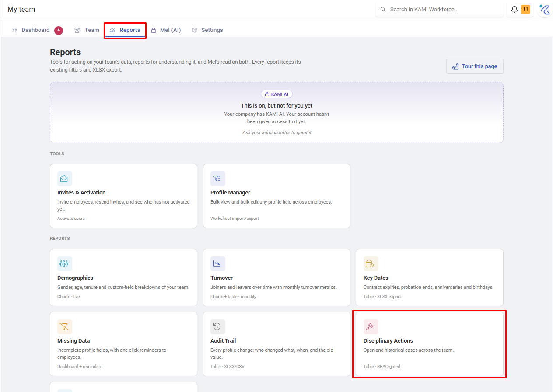Click the orange 11 notification badge
Screen dimensions: 553x392
525,9
